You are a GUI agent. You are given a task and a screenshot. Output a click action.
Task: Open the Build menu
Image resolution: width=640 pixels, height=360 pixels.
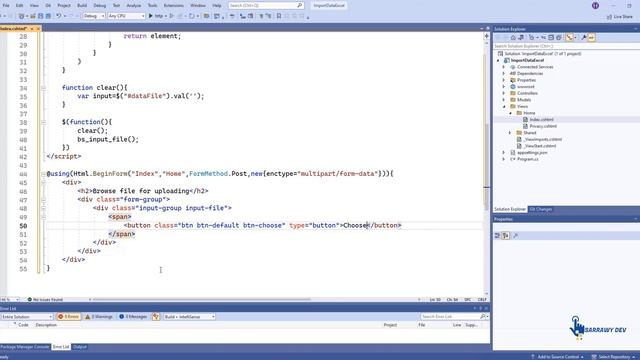tap(82, 5)
